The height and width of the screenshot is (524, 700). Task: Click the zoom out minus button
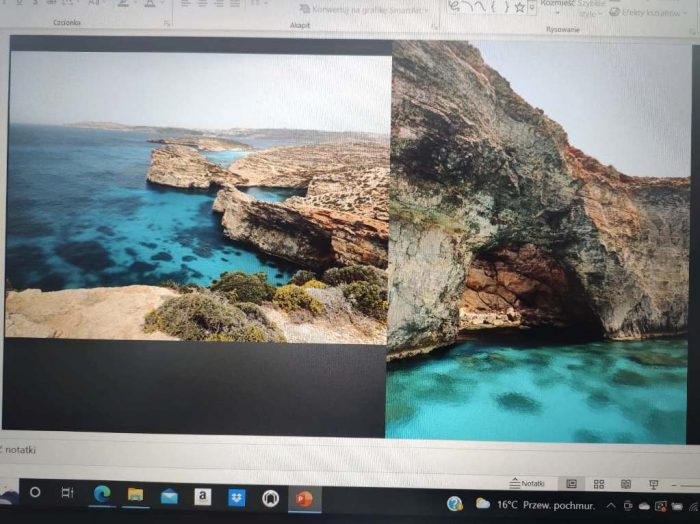[675, 485]
